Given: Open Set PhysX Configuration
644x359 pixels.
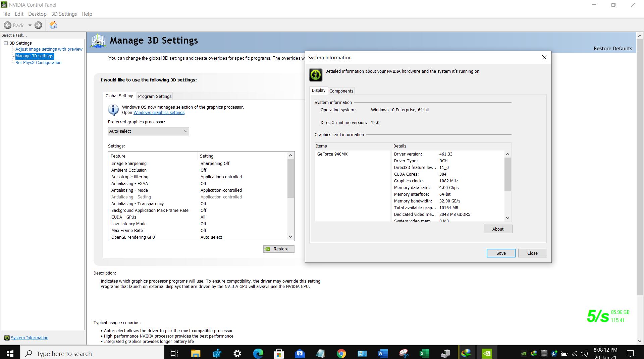Looking at the screenshot, I should [x=38, y=63].
